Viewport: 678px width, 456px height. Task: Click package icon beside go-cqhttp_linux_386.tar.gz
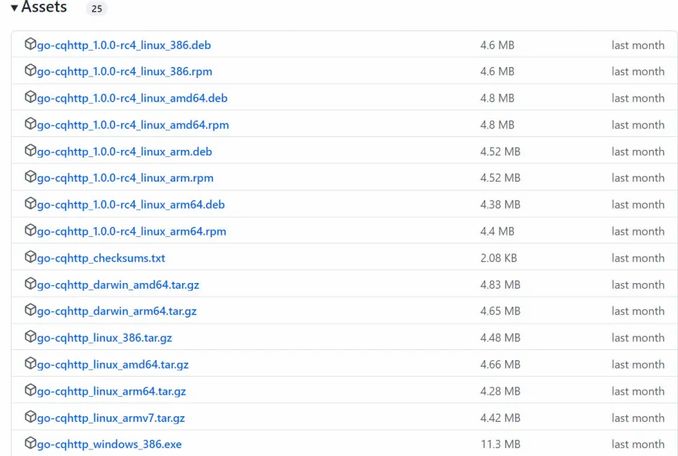click(x=30, y=337)
